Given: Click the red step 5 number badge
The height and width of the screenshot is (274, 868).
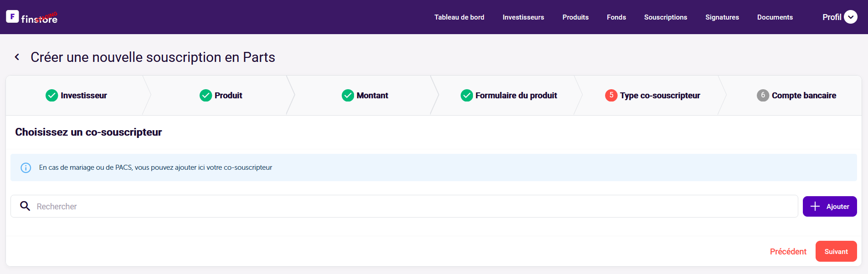Looking at the screenshot, I should [611, 95].
